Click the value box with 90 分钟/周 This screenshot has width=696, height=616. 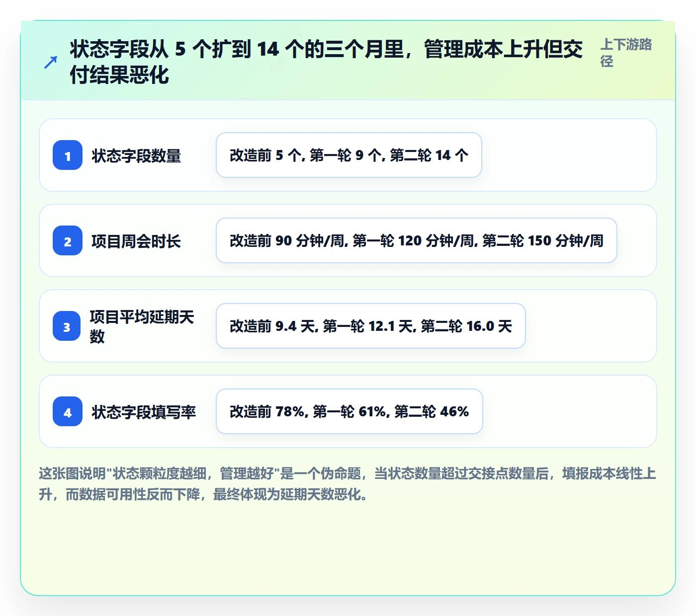417,240
